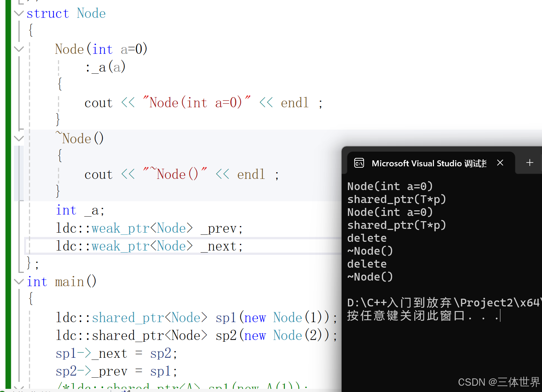Close the Microsoft Visual Studio debug tab
The height and width of the screenshot is (392, 542).
(500, 163)
